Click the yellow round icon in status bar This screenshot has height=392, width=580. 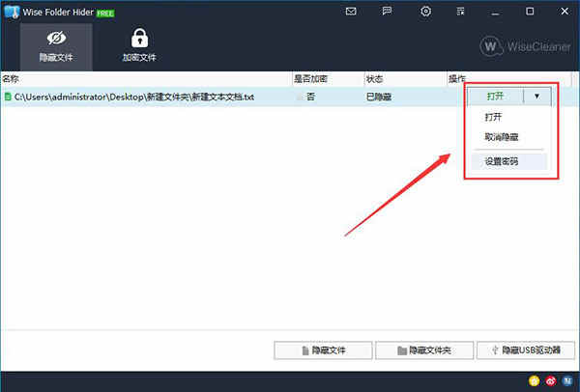coord(535,380)
